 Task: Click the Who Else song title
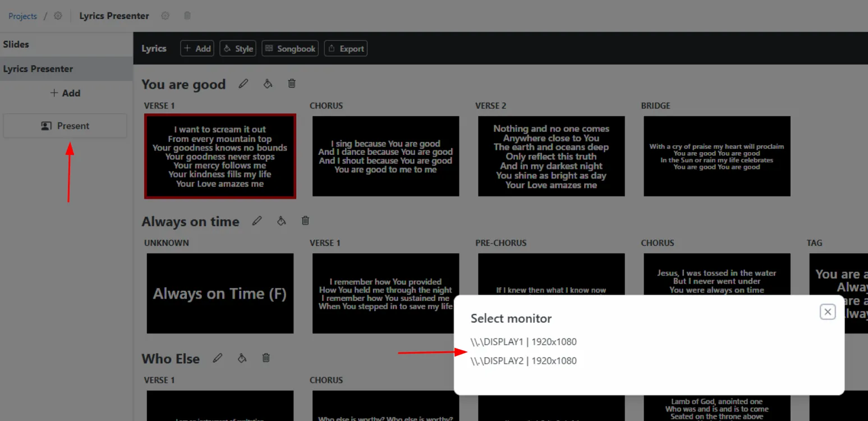click(171, 358)
